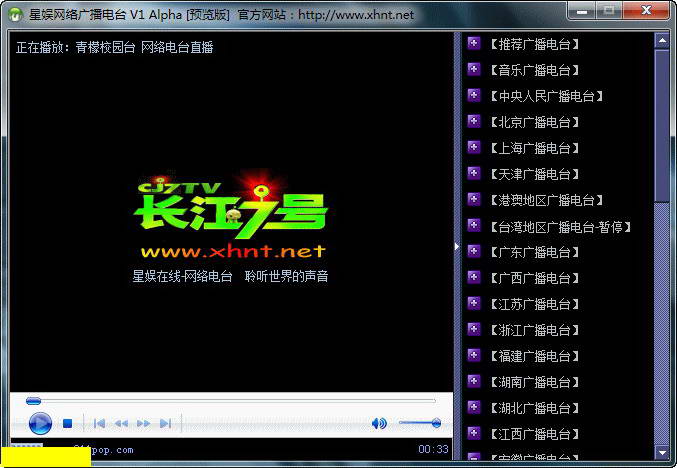Click the plus icon beside 【湖北广播电台】

[x=474, y=407]
